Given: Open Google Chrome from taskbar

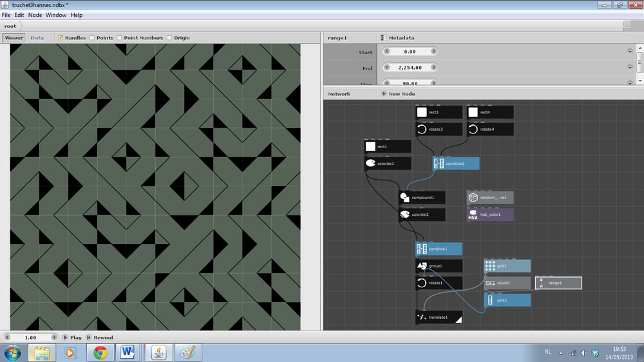Looking at the screenshot, I should [x=100, y=352].
